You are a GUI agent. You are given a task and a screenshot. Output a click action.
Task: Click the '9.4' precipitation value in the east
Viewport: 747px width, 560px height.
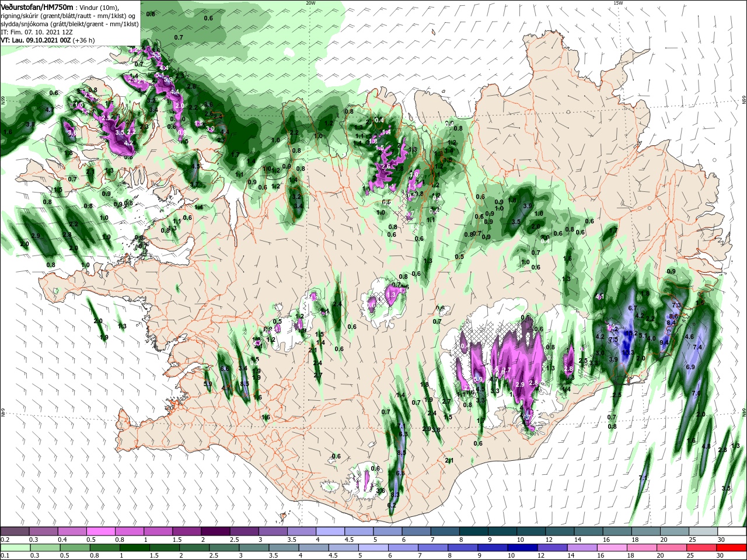pos(664,342)
